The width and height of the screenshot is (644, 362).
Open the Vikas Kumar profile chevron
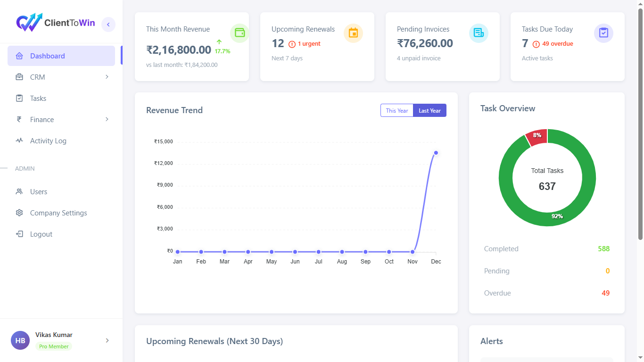tap(107, 340)
